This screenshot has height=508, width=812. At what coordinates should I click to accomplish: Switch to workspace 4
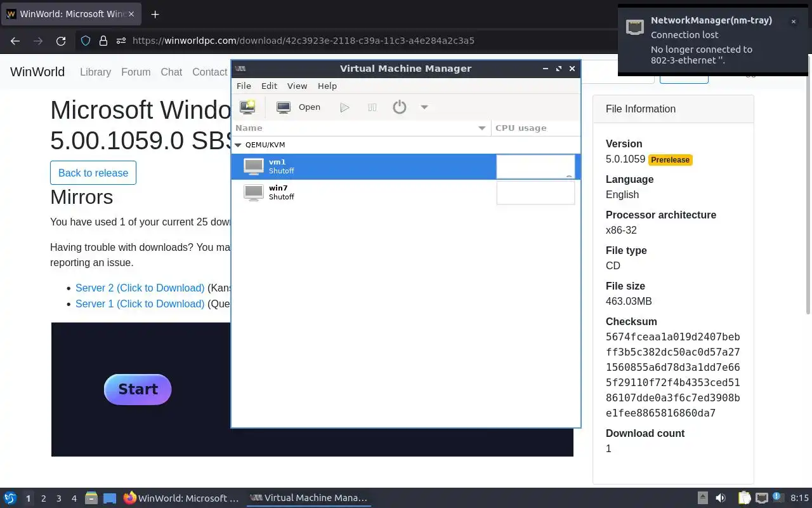point(74,498)
